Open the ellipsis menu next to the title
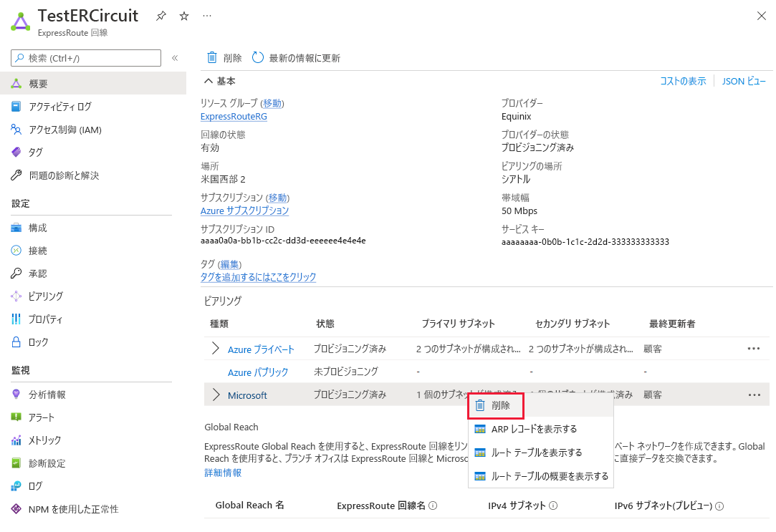The width and height of the screenshot is (776, 532). coord(207,16)
